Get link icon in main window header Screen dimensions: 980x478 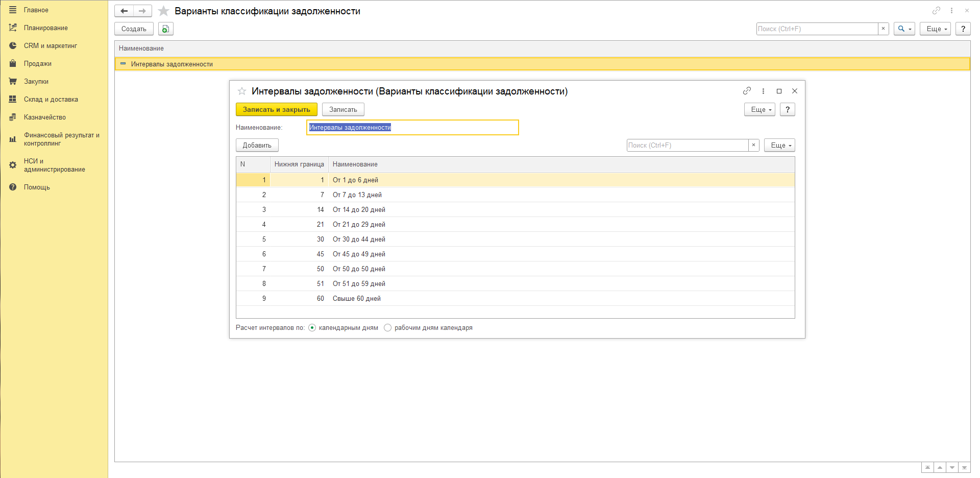coord(936,10)
